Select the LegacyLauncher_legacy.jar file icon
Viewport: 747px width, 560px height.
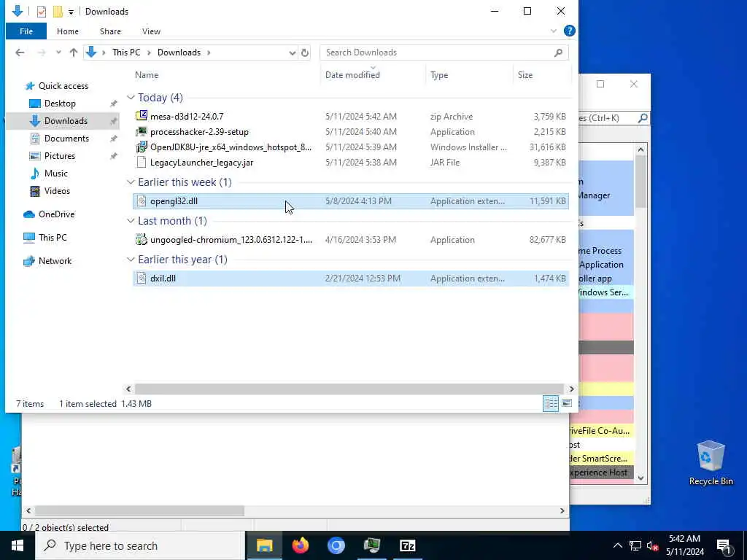tap(141, 163)
